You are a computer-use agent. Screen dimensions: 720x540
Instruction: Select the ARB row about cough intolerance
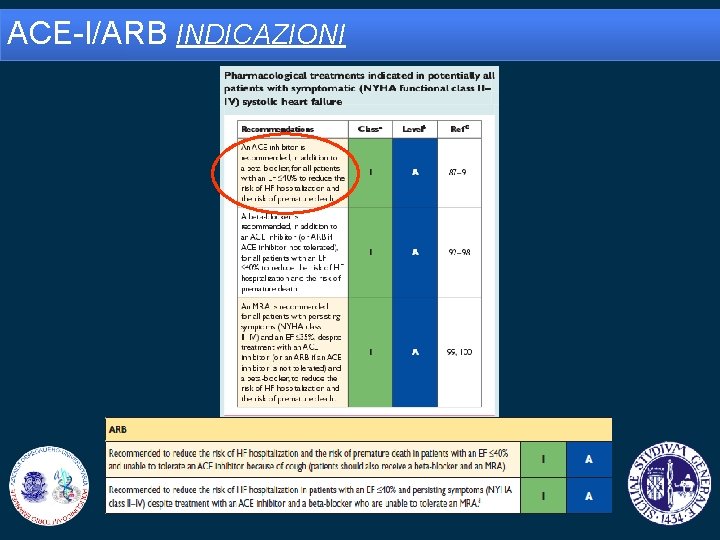click(313, 460)
